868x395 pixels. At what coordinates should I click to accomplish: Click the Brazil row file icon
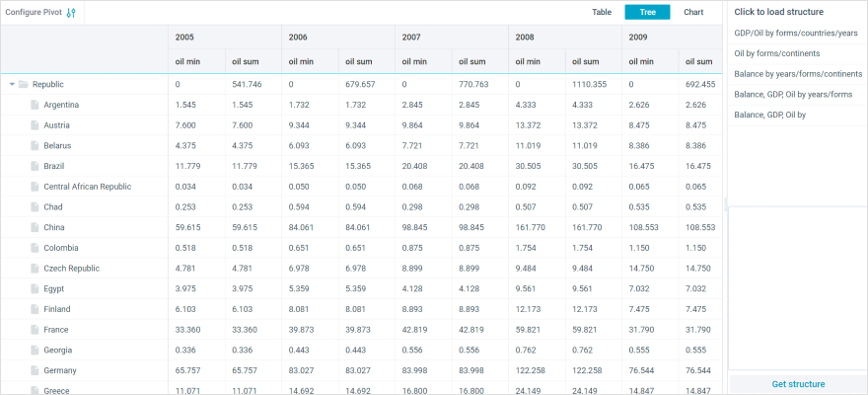click(35, 166)
